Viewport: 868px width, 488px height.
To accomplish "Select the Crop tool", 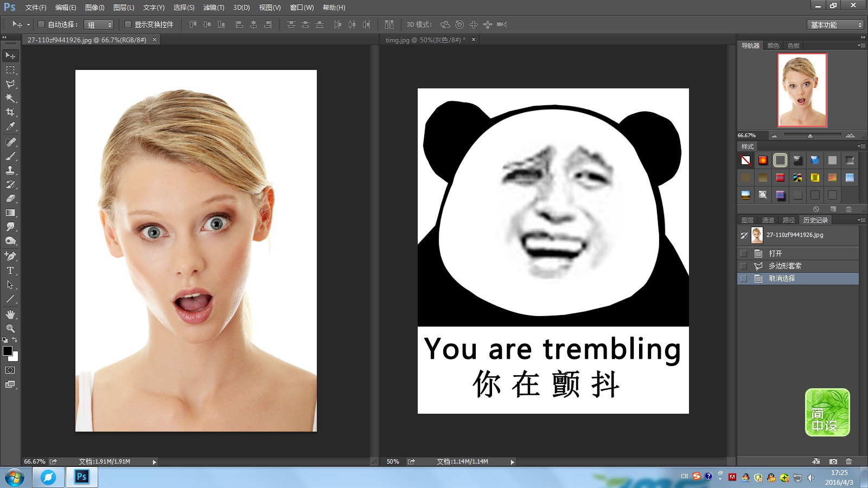I will tap(10, 112).
